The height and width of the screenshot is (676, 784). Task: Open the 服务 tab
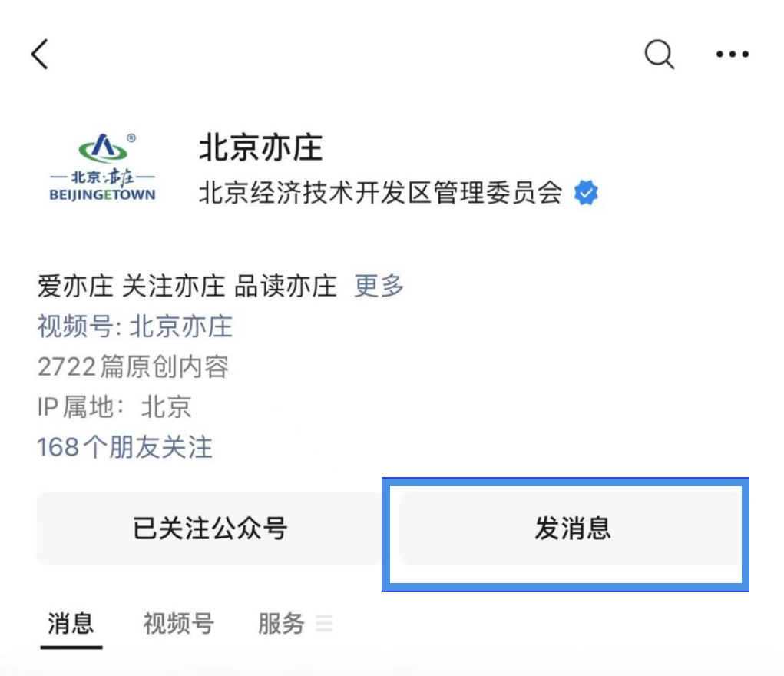click(282, 624)
